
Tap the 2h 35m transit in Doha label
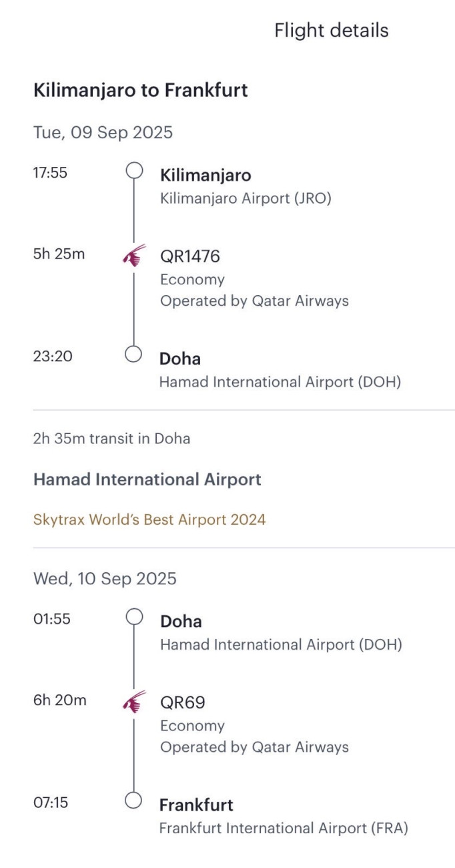pos(111,439)
